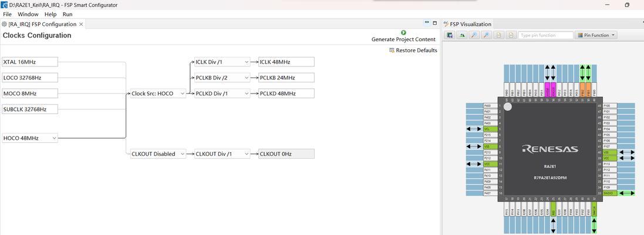Open the Clock Src: HOCO dropdown

coord(183,93)
